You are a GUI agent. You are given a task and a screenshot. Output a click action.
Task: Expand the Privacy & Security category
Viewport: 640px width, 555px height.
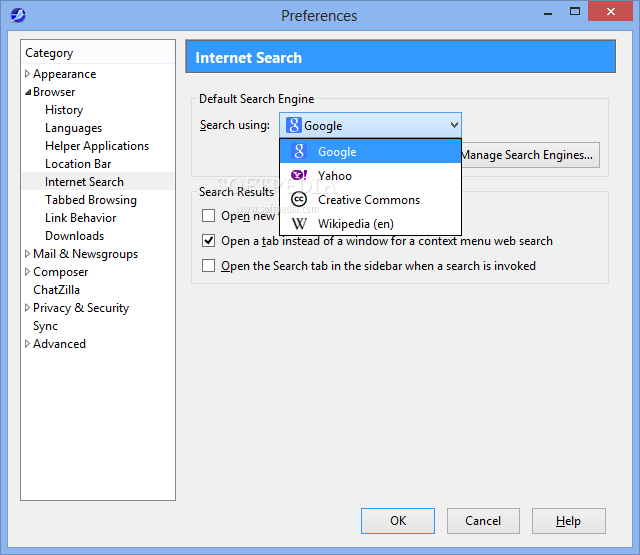(27, 308)
